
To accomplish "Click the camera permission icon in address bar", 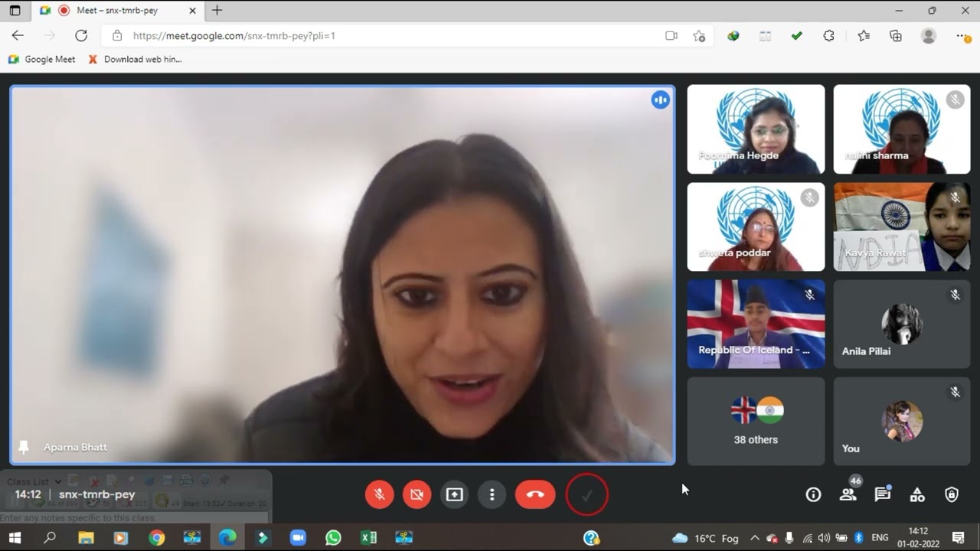I will point(671,35).
